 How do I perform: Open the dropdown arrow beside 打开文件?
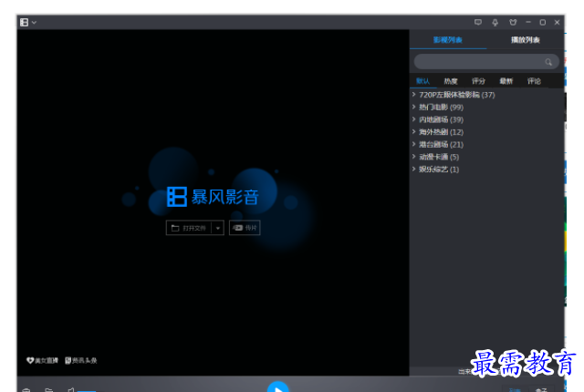[x=218, y=228]
